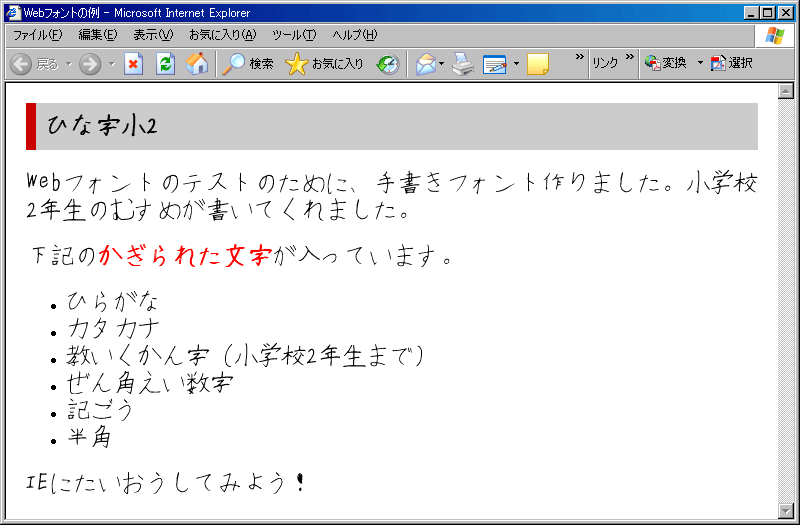
Task: Click the yellow note icon
Action: pos(538,64)
